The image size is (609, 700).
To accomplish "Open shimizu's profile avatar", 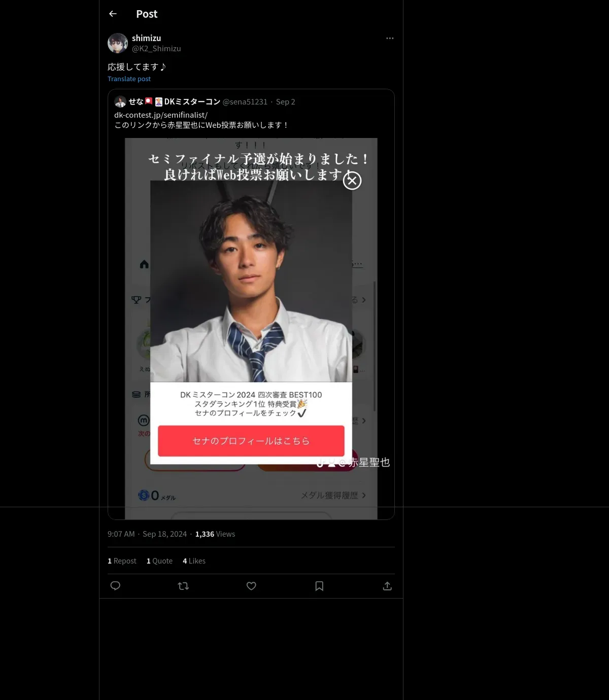I will [x=118, y=43].
